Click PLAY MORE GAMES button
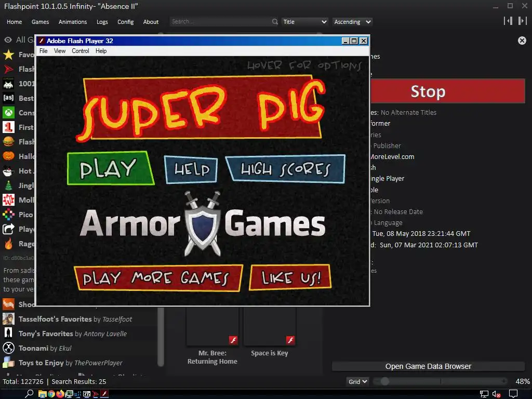532x399 pixels. click(x=158, y=278)
